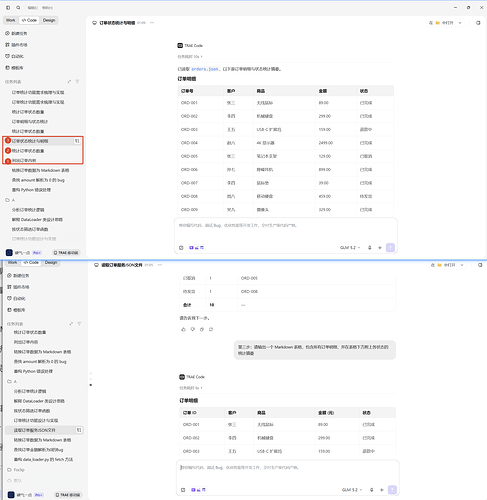Image resolution: width=487 pixels, height=500 pixels.
Task: Click thumbs down icon under lower chat reply
Action: 193,329
